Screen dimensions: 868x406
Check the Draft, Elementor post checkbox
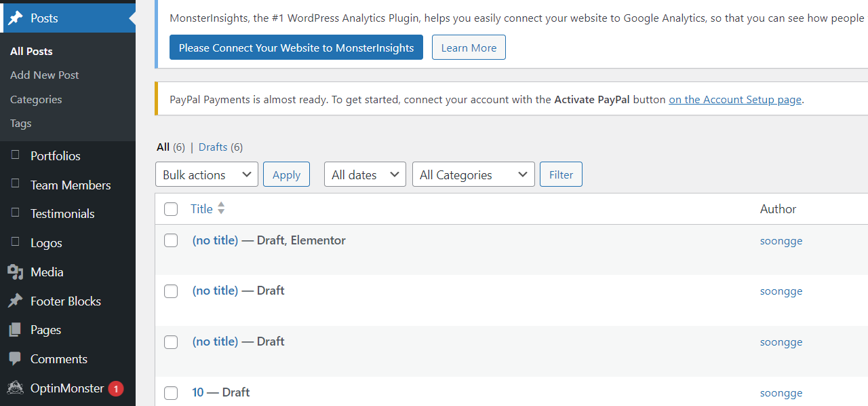click(171, 240)
